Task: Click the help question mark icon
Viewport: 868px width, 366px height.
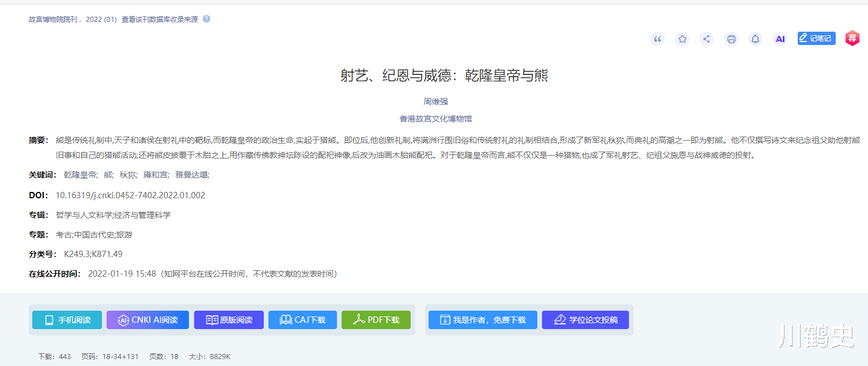Action: coord(206,19)
